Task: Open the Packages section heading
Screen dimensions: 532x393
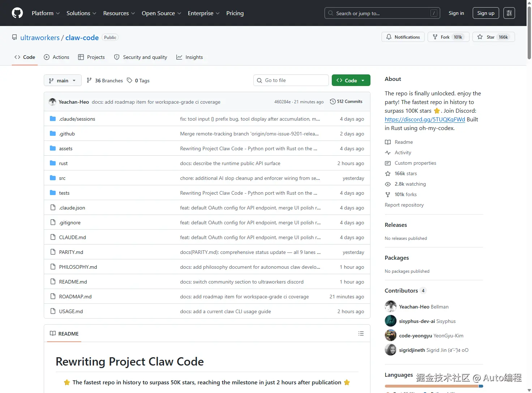Action: pyautogui.click(x=397, y=258)
